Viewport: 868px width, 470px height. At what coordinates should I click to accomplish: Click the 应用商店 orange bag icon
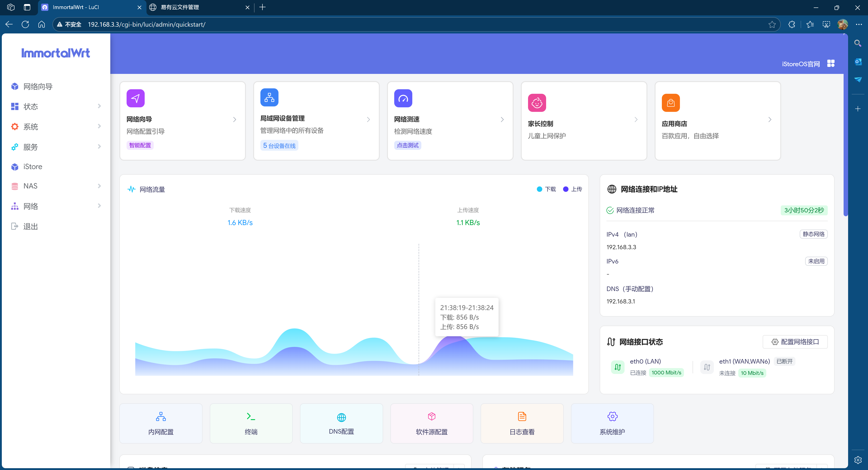670,103
